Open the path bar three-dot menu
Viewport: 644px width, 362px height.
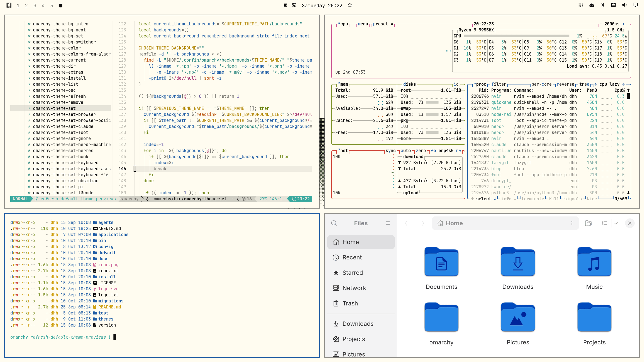(572, 223)
